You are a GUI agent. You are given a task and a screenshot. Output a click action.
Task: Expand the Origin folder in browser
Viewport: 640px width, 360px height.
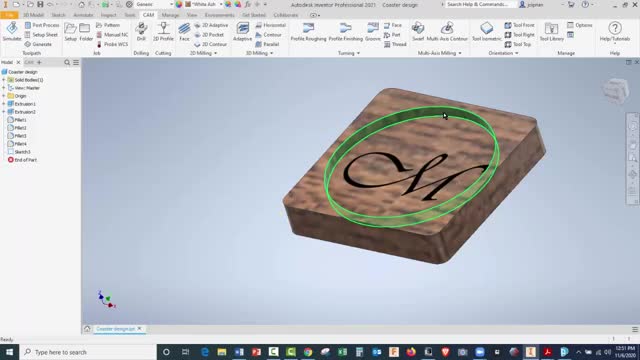4,96
